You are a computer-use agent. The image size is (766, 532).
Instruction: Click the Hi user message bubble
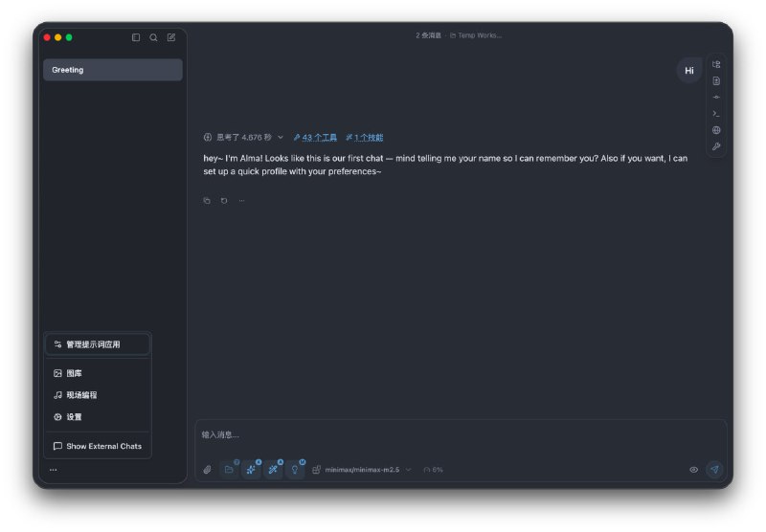tap(689, 70)
